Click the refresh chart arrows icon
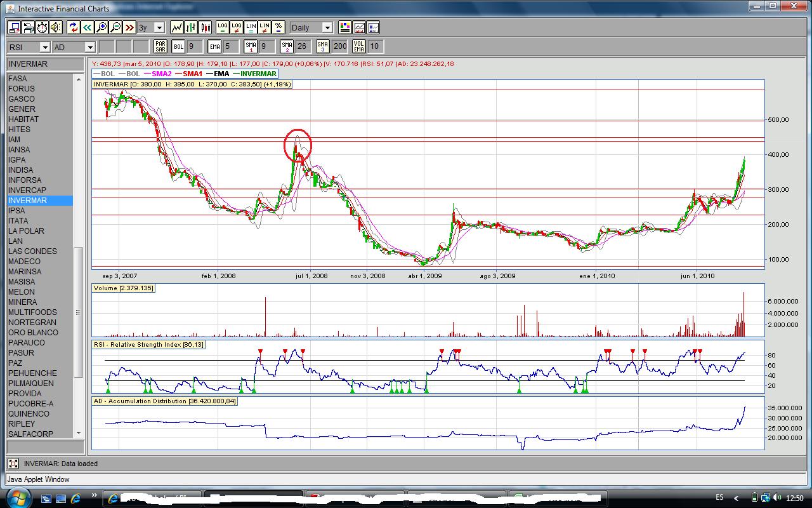 (x=73, y=27)
